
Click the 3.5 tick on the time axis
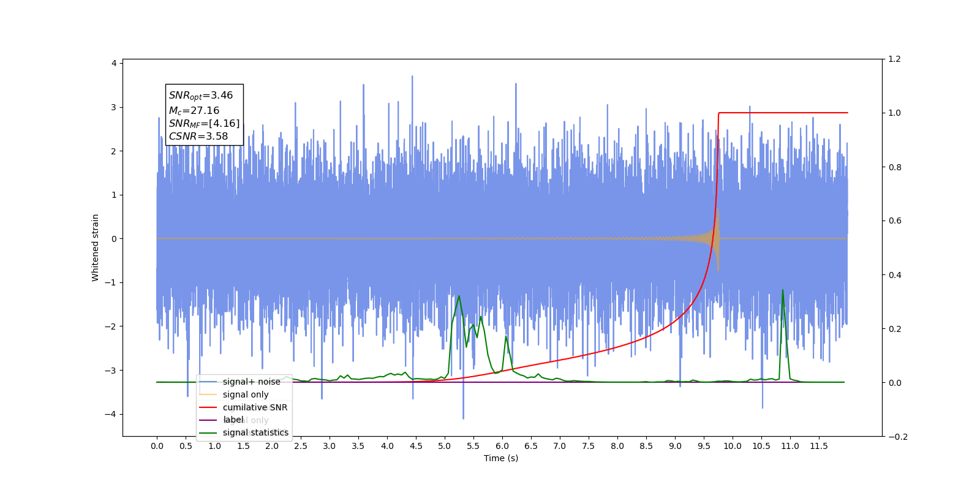point(358,446)
